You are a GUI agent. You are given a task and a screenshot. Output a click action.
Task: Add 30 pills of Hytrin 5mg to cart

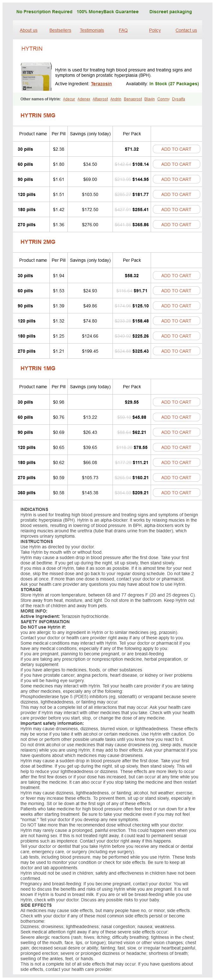tap(176, 149)
